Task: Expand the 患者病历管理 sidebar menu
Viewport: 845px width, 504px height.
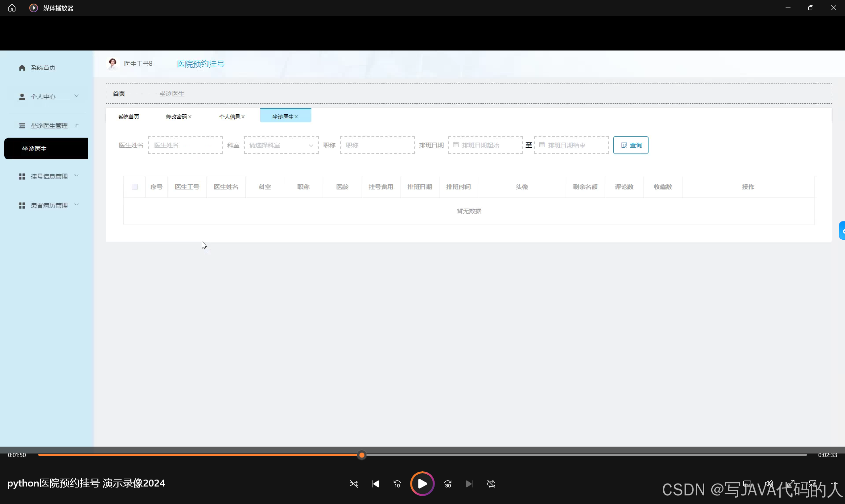Action: [49, 205]
